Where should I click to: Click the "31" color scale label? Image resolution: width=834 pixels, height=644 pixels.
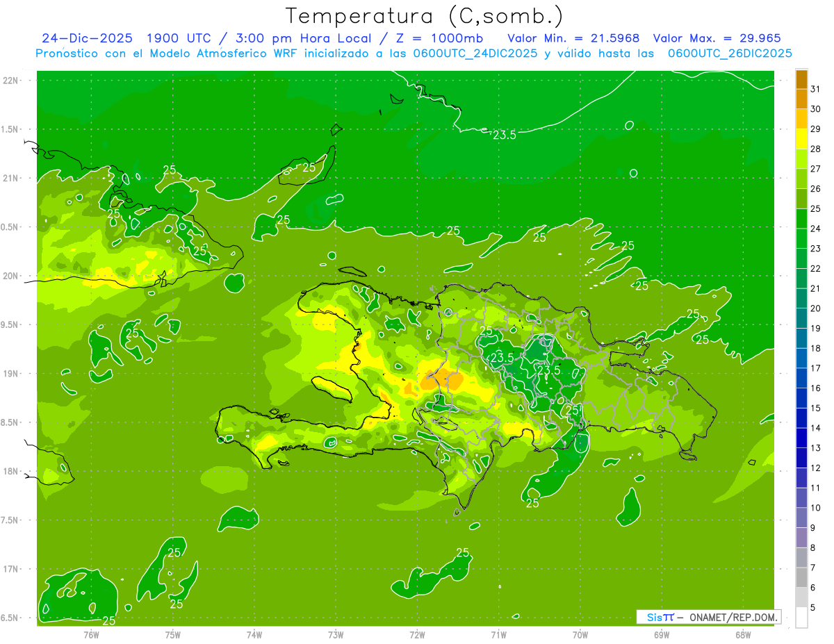(816, 89)
